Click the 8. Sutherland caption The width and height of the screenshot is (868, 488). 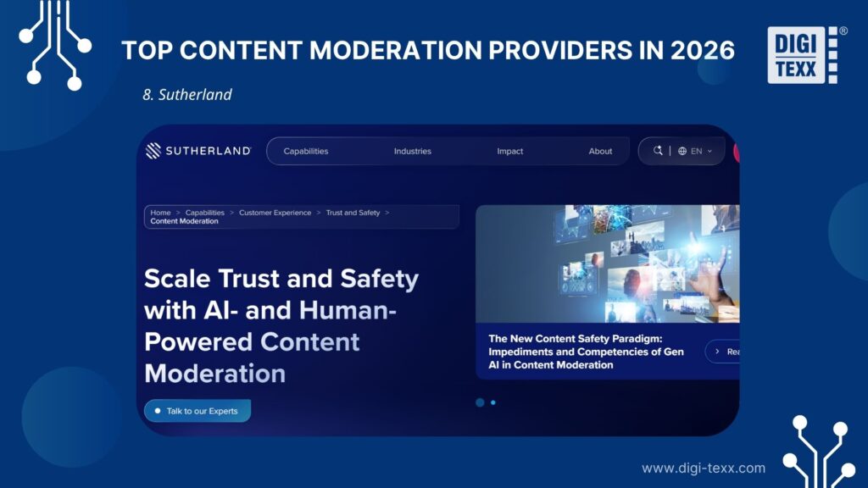[187, 95]
